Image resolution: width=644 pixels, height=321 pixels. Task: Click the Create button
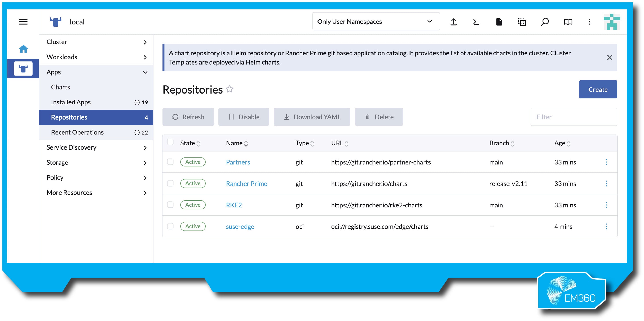598,89
